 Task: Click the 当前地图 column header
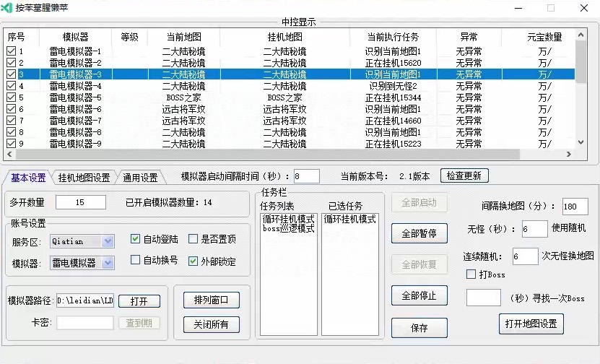click(183, 37)
